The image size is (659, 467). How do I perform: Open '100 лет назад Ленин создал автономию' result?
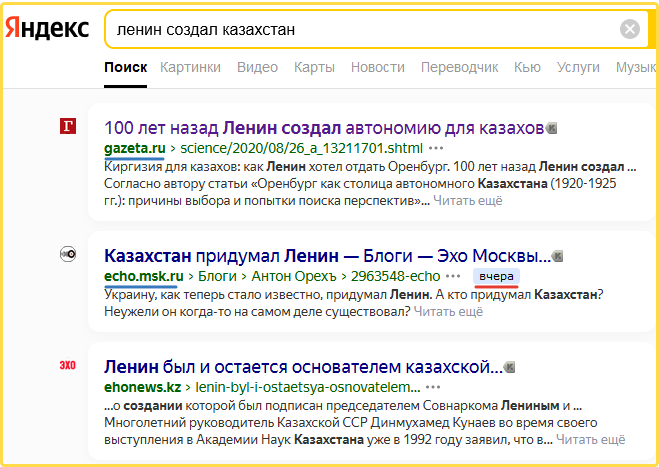[x=324, y=128]
